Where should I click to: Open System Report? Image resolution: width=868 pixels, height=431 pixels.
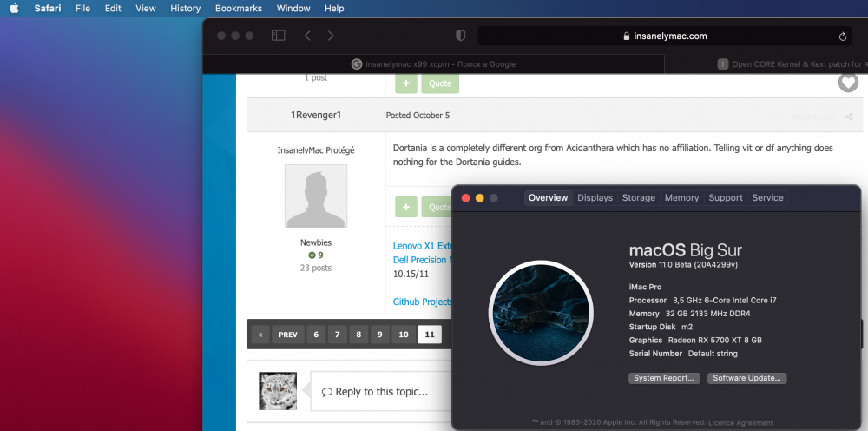pos(664,378)
